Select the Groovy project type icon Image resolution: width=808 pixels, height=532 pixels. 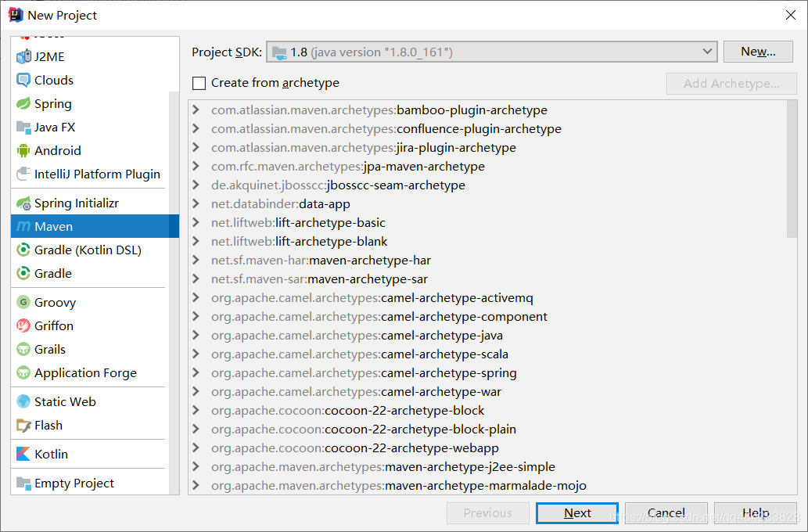click(x=23, y=303)
